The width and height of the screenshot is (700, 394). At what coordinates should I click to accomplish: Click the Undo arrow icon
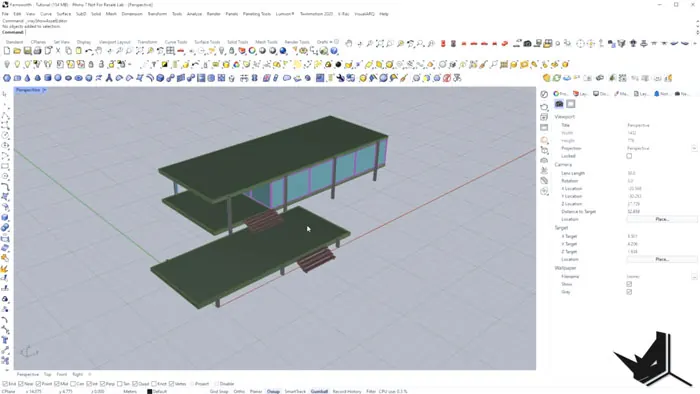(x=89, y=51)
